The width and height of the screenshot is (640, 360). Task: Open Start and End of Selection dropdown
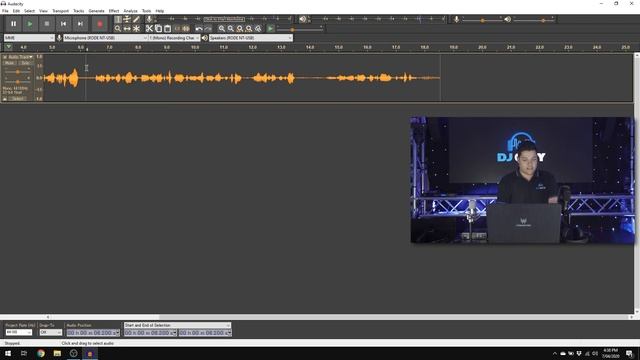pyautogui.click(x=178, y=325)
